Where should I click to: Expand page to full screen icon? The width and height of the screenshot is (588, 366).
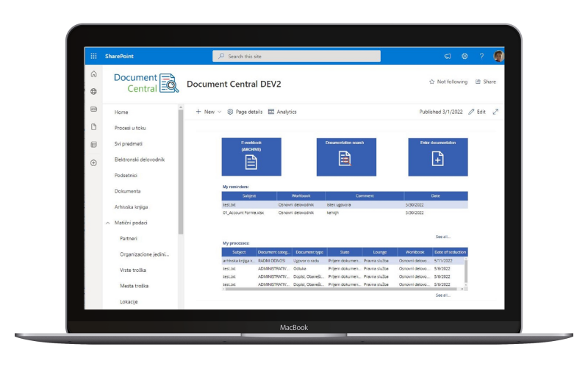coord(495,112)
